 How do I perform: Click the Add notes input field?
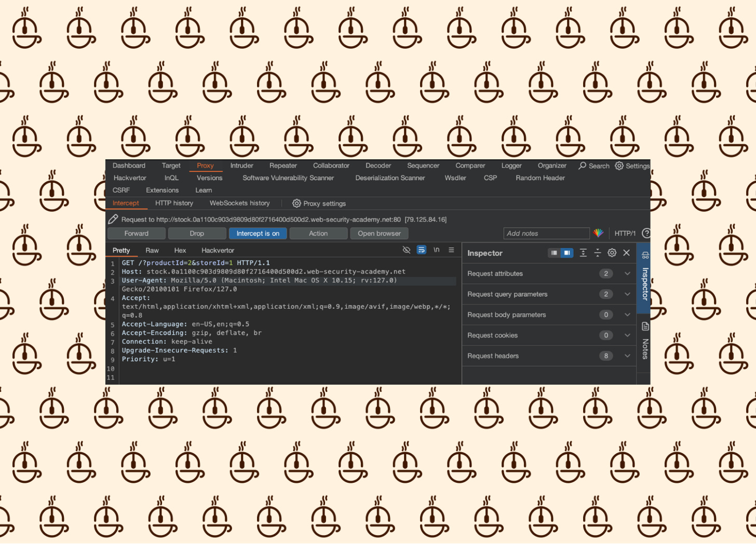[x=546, y=234]
